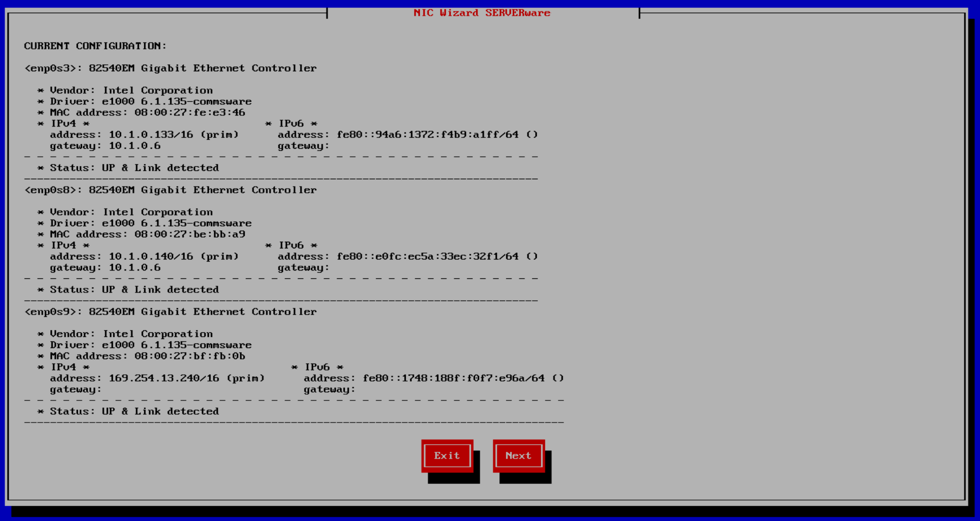Click the CURRENT CONFIGURATION heading

96,46
